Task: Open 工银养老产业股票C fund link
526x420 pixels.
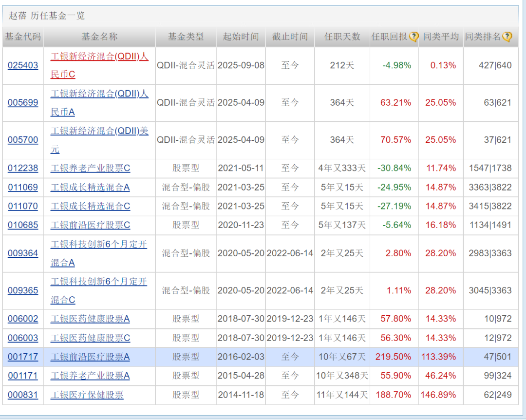Action: tap(90, 168)
